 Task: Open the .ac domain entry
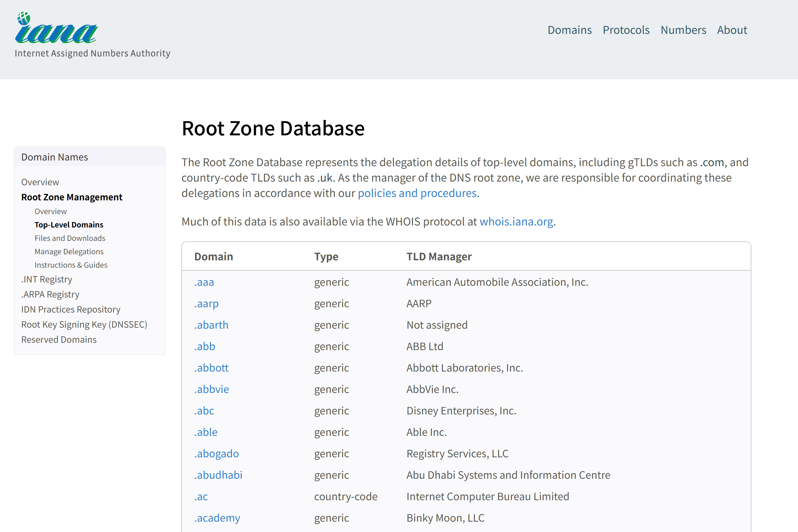pyautogui.click(x=201, y=496)
